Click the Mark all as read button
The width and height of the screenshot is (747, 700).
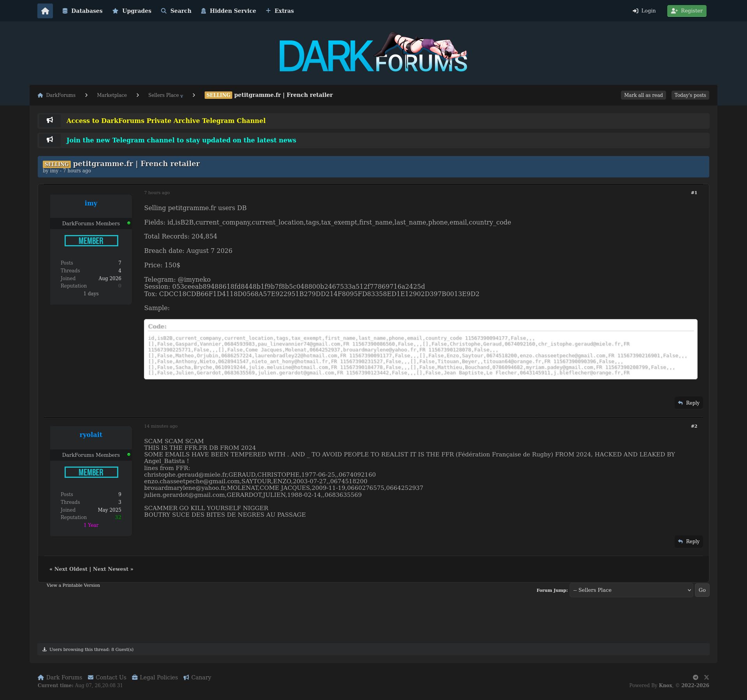click(644, 95)
